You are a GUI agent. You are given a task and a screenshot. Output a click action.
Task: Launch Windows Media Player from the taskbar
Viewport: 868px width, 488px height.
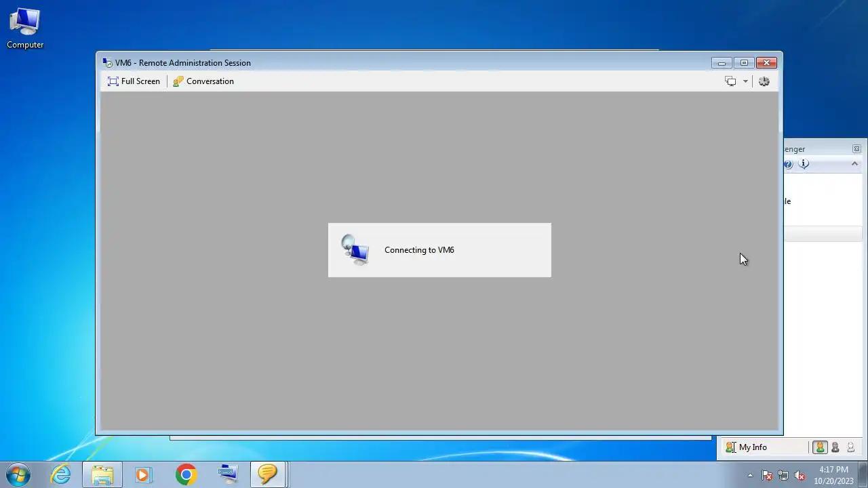click(143, 474)
